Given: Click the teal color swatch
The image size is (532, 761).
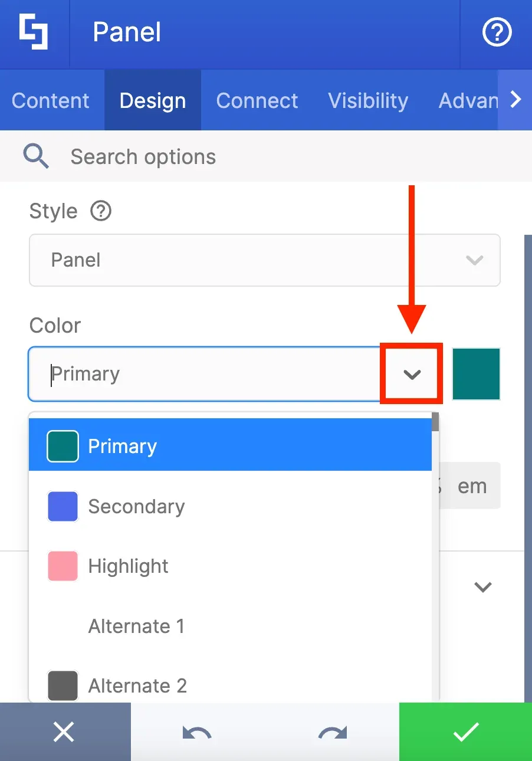Looking at the screenshot, I should point(477,374).
